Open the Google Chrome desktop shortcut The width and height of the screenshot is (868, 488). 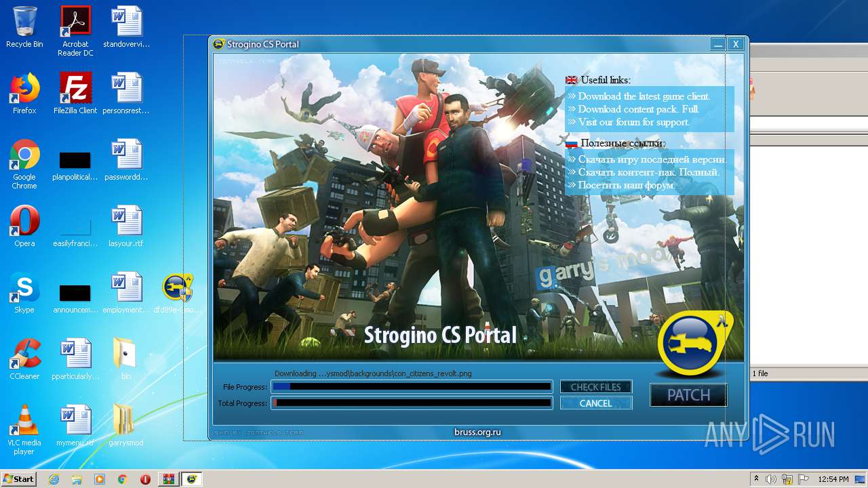click(x=24, y=164)
